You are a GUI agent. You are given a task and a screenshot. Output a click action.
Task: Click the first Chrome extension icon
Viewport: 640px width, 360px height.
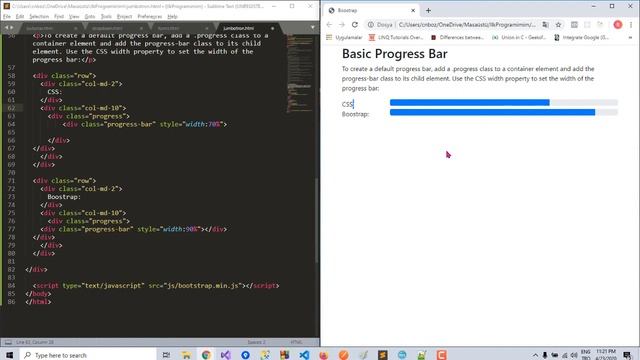tap(574, 24)
